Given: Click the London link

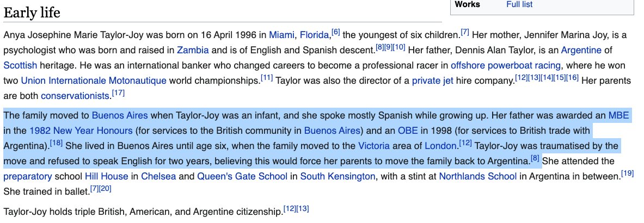Looking at the screenshot, I should coord(440,146).
